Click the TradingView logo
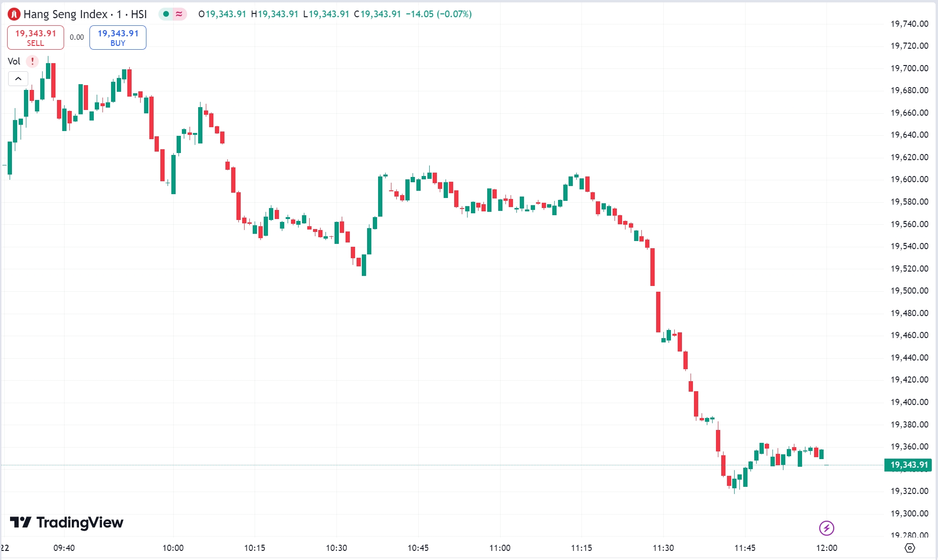Viewport: 938px width, 560px height. 67,522
